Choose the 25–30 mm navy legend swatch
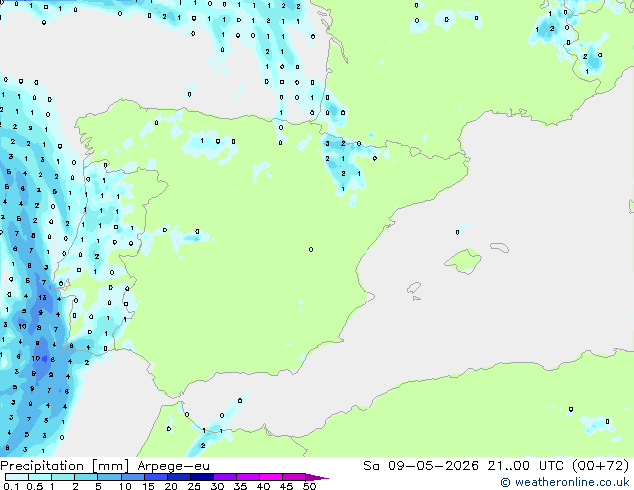Viewport: 634px width, 490px height. coord(201,477)
